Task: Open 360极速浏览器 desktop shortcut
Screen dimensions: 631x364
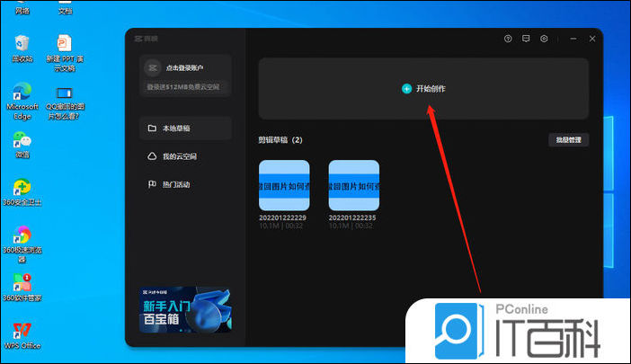Action: pos(22,244)
